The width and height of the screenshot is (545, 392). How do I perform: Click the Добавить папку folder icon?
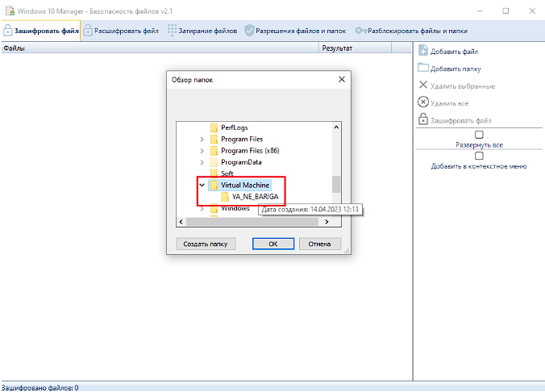[x=423, y=68]
